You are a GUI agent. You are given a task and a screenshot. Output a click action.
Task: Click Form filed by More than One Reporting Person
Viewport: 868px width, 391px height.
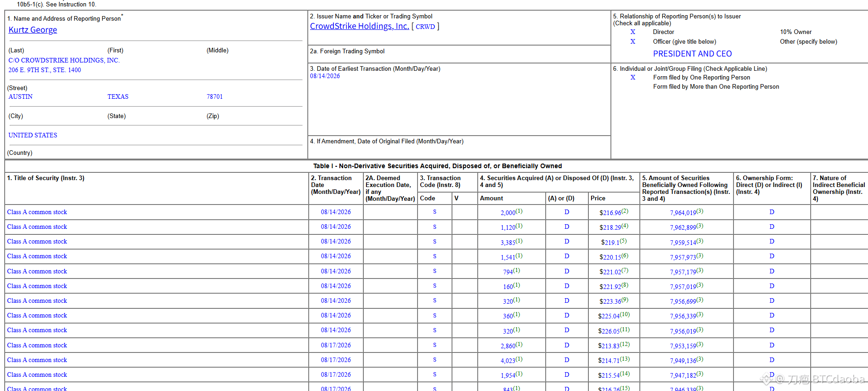[x=716, y=86]
